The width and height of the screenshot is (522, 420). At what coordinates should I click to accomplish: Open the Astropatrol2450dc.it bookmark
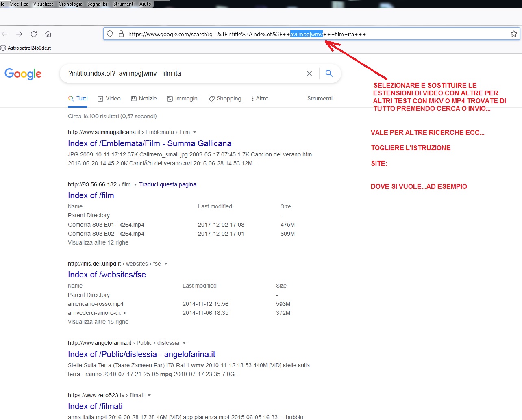coord(26,48)
